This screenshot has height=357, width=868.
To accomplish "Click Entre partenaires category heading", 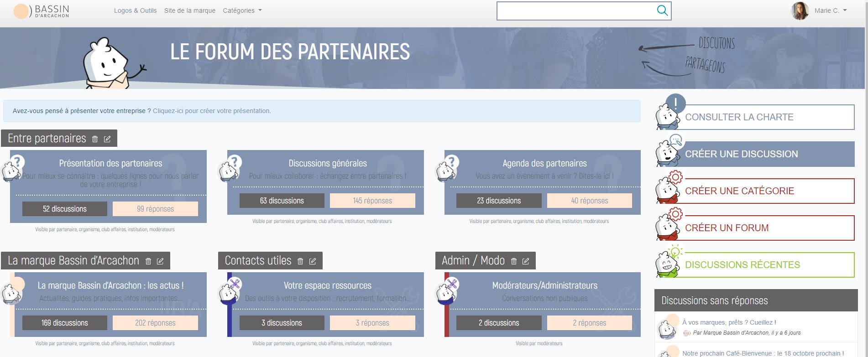I will click(47, 138).
